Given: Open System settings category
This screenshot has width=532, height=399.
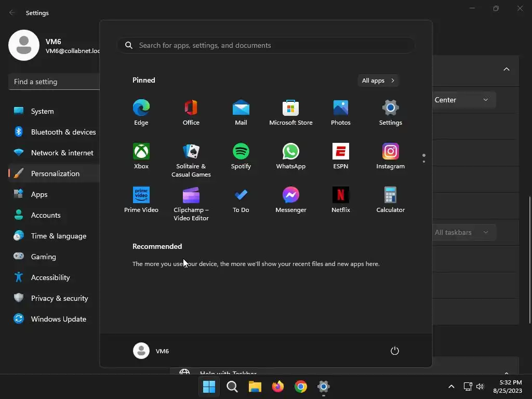Looking at the screenshot, I should pos(54,111).
